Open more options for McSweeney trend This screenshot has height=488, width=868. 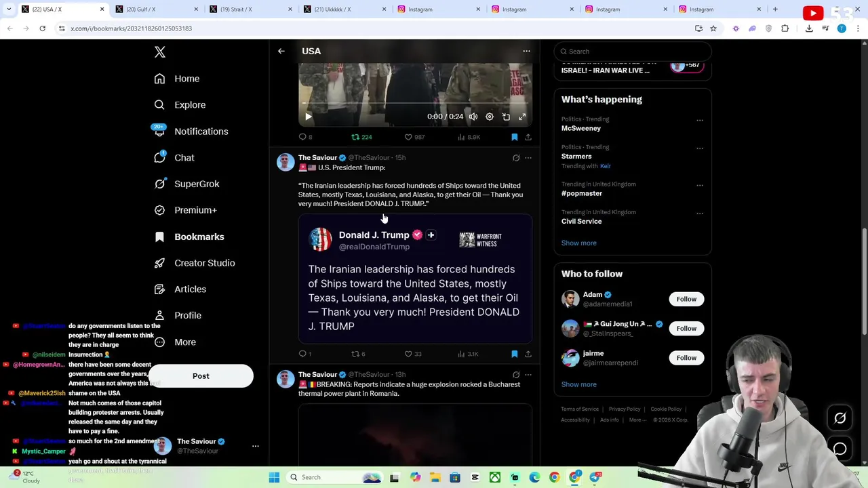pyautogui.click(x=700, y=121)
